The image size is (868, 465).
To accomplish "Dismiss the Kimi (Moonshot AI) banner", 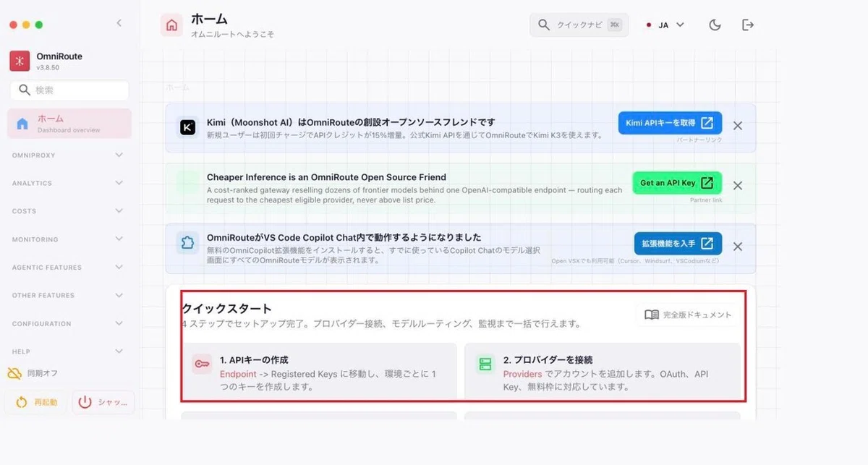I will pyautogui.click(x=737, y=126).
